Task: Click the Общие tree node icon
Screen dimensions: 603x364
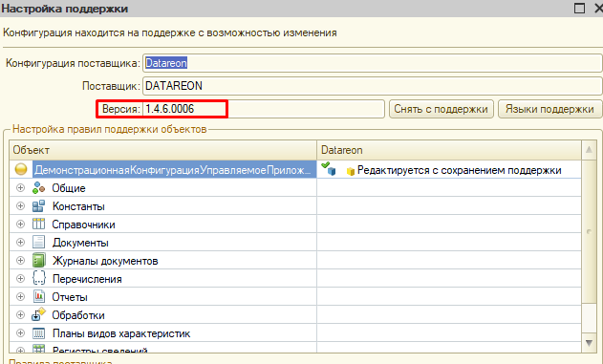Action: 38,187
